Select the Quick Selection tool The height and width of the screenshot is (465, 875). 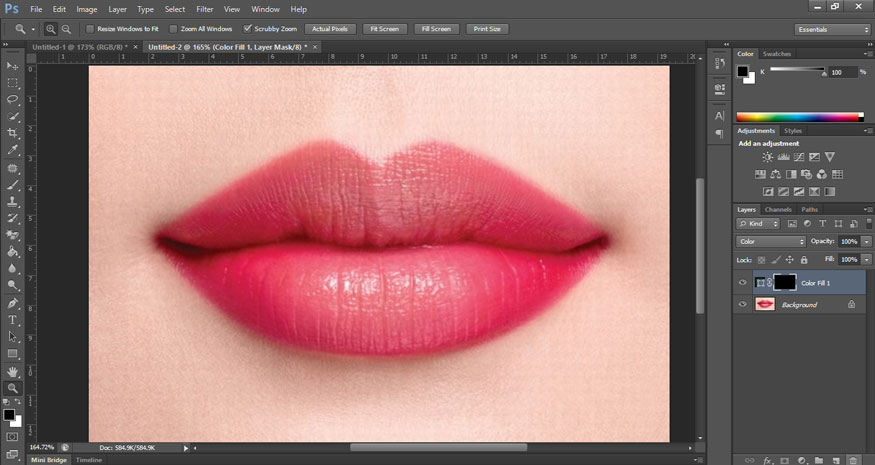coord(12,116)
